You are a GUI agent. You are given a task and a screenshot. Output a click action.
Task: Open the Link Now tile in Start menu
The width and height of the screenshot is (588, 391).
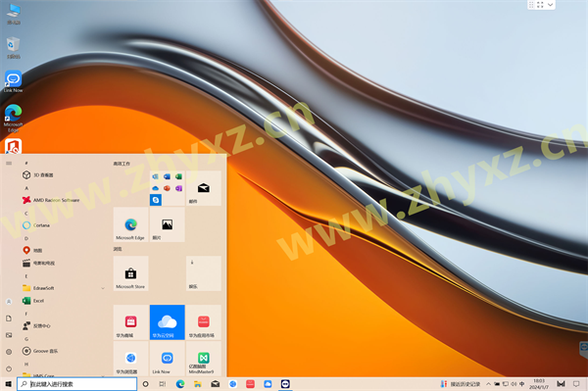click(x=168, y=359)
